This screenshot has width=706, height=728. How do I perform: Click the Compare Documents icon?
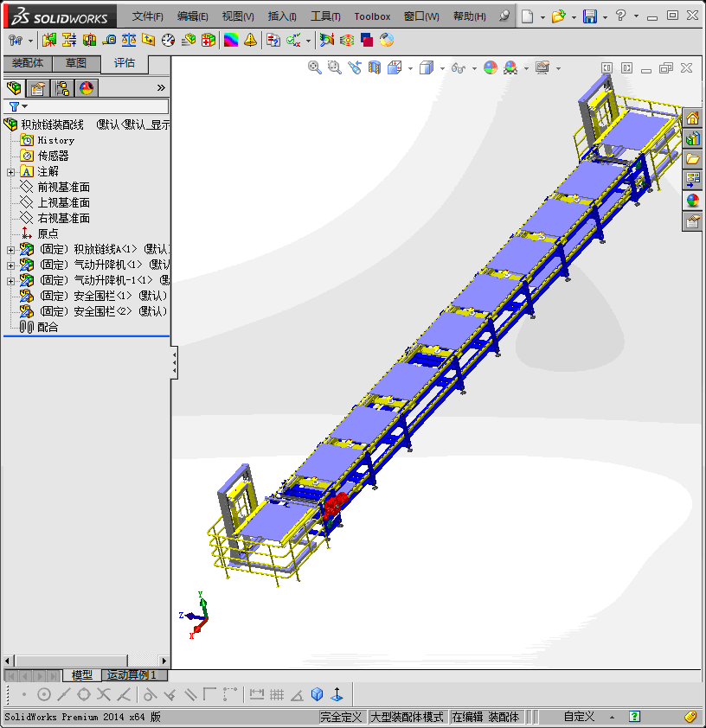(x=273, y=41)
